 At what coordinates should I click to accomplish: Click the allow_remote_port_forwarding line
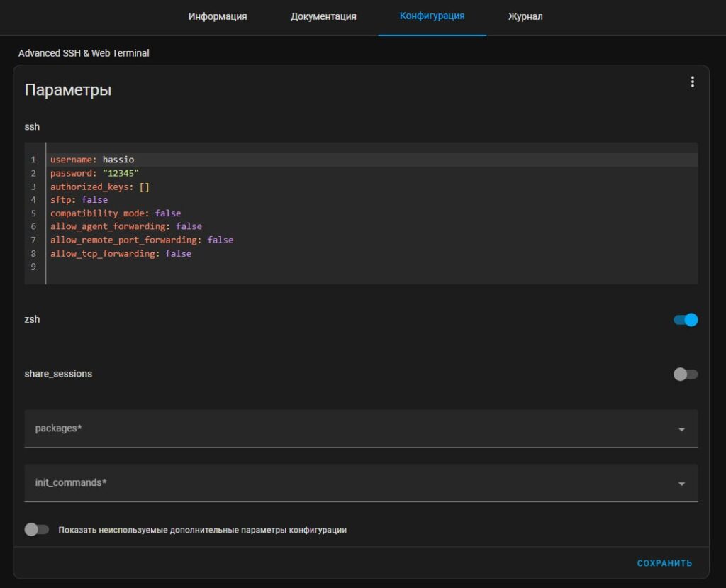click(x=141, y=240)
